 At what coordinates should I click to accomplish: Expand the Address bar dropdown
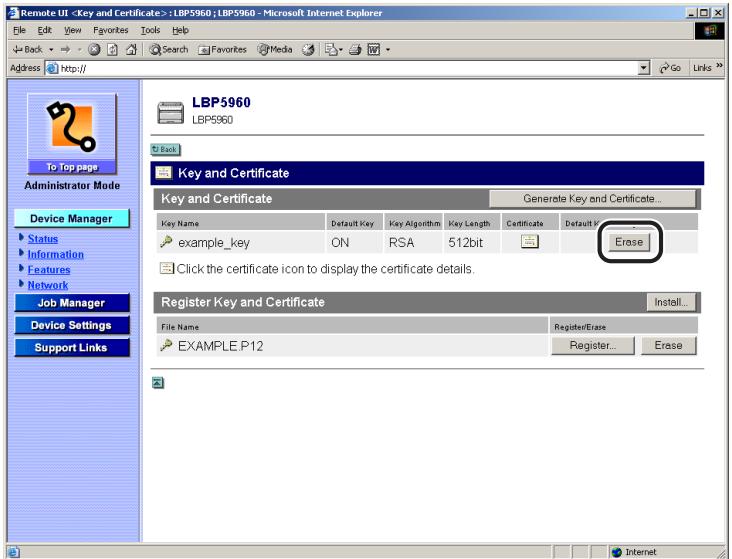click(644, 69)
